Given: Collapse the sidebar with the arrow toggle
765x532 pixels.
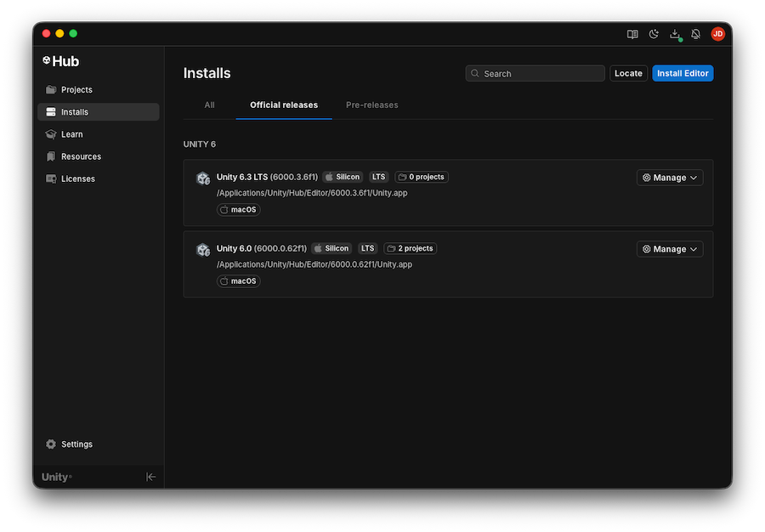Looking at the screenshot, I should (x=150, y=477).
